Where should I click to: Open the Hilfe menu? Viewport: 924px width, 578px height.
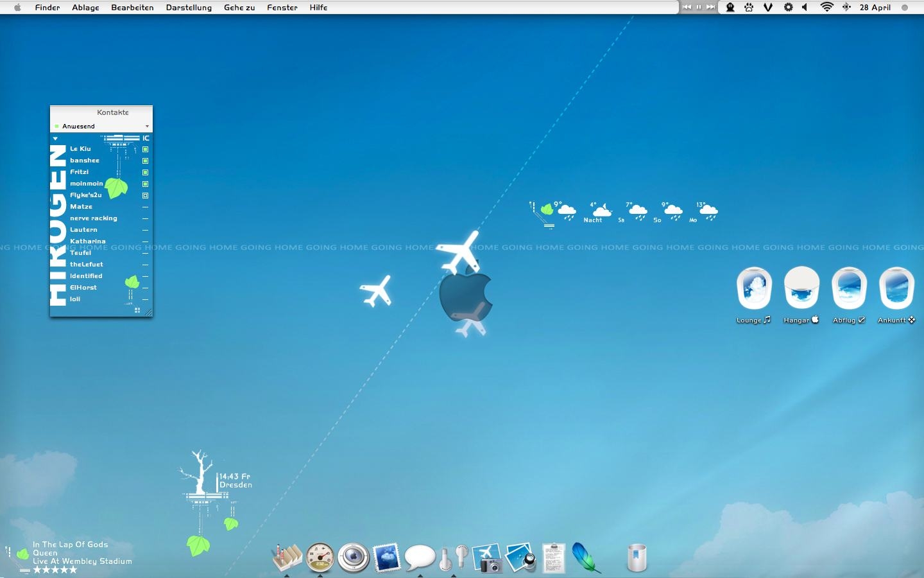pos(318,7)
